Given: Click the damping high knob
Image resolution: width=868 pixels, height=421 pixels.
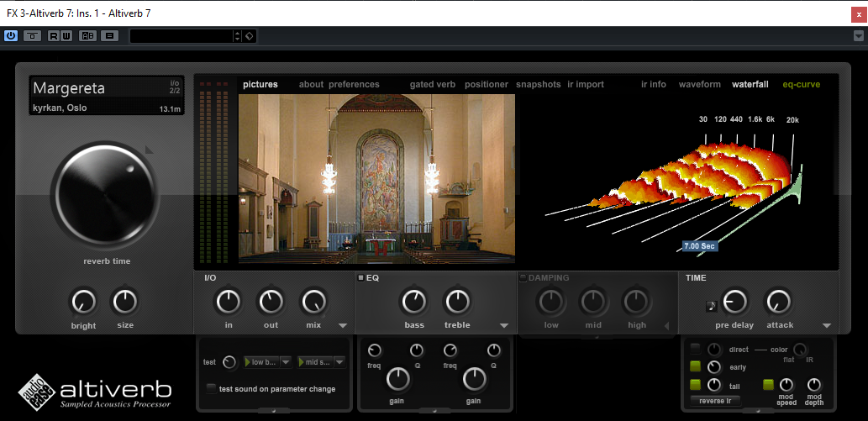Looking at the screenshot, I should click(637, 302).
